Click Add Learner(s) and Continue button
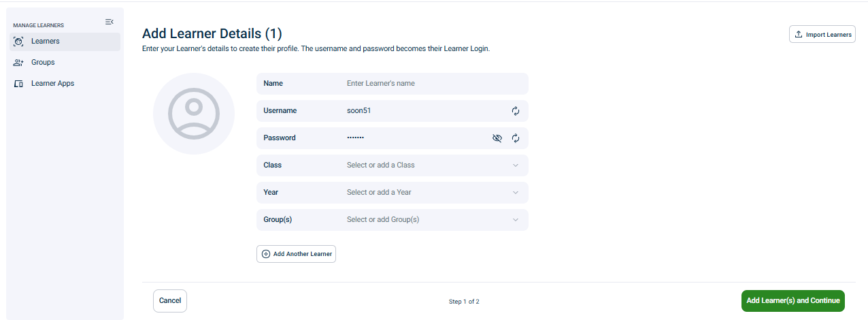The height and width of the screenshot is (320, 868). (x=792, y=301)
